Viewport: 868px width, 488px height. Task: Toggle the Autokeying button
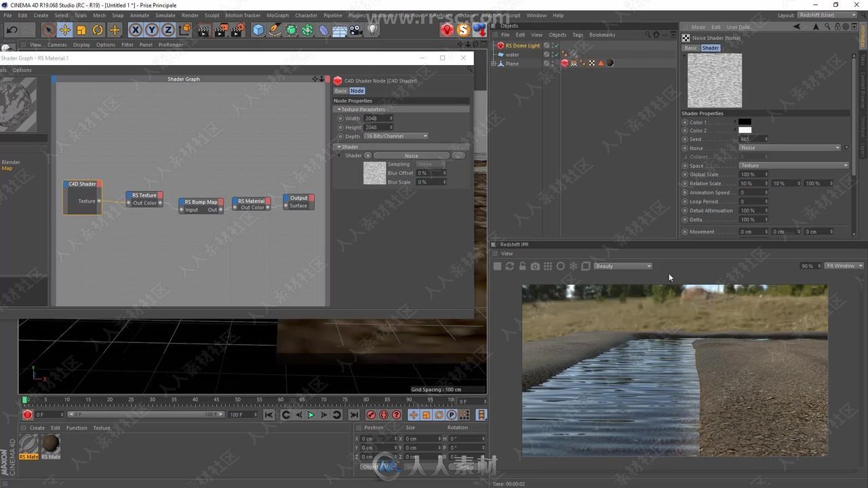384,415
